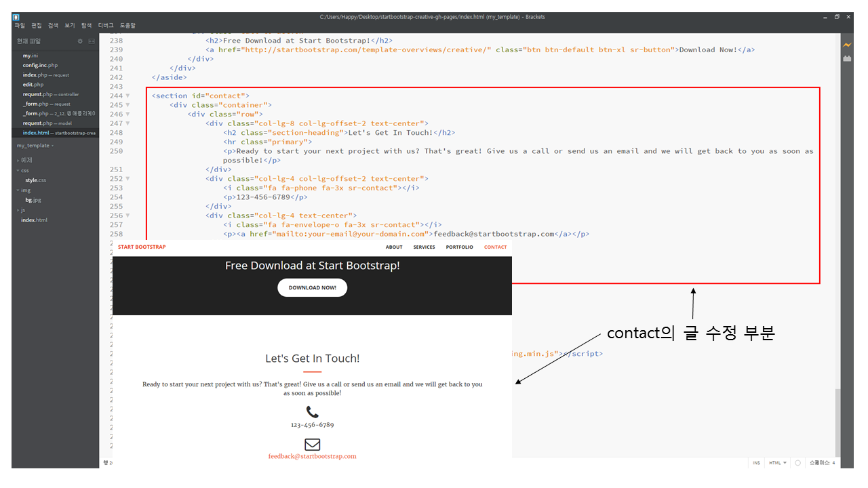Click DOWNLOAD NOW! button in page preview
The width and height of the screenshot is (868, 488).
pyautogui.click(x=312, y=287)
